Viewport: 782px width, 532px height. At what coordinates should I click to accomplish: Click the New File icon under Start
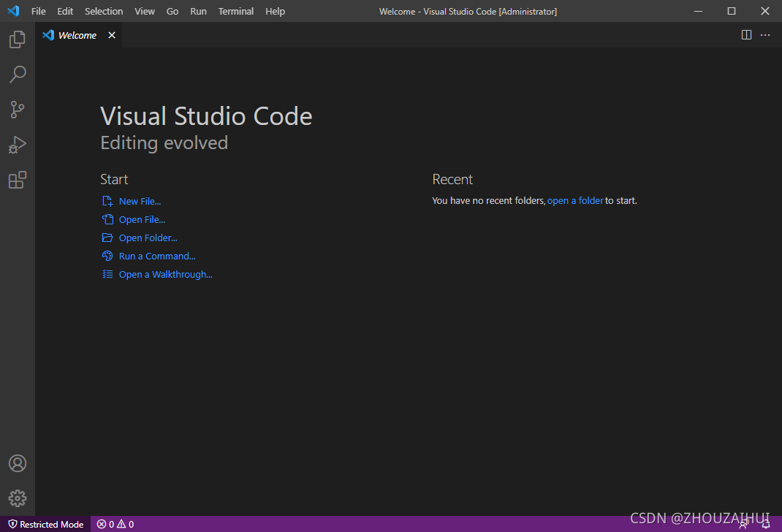[107, 201]
